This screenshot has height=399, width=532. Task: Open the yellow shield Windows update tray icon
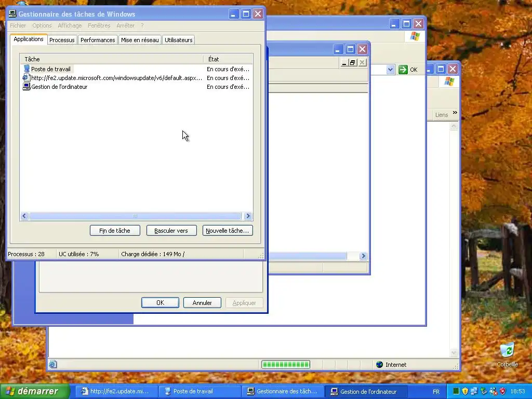coord(465,391)
